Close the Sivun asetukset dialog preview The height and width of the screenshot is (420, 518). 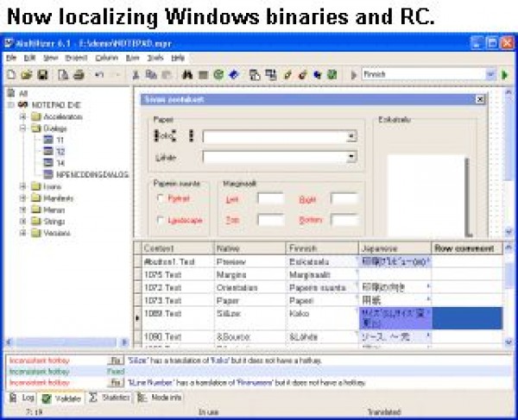click(x=480, y=99)
